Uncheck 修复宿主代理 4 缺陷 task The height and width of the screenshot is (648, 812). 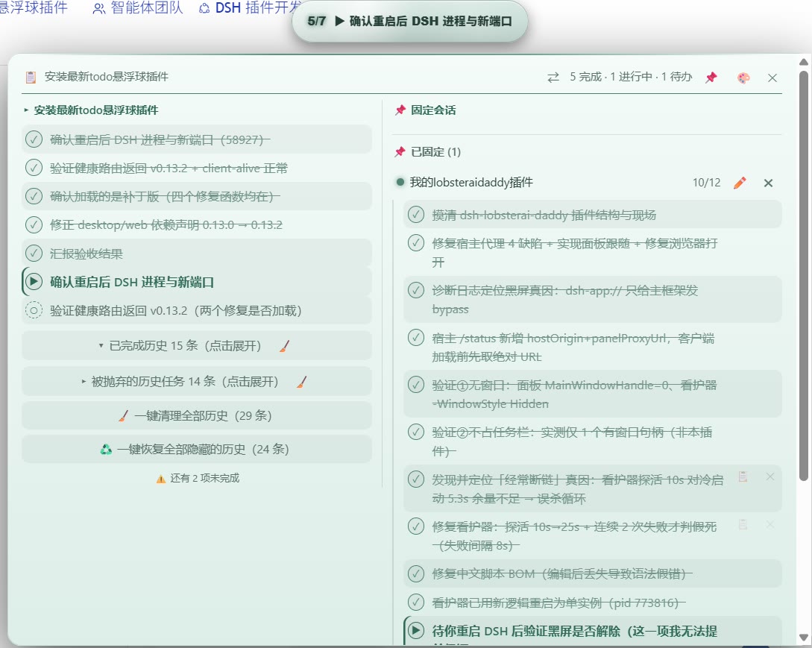[x=416, y=243]
